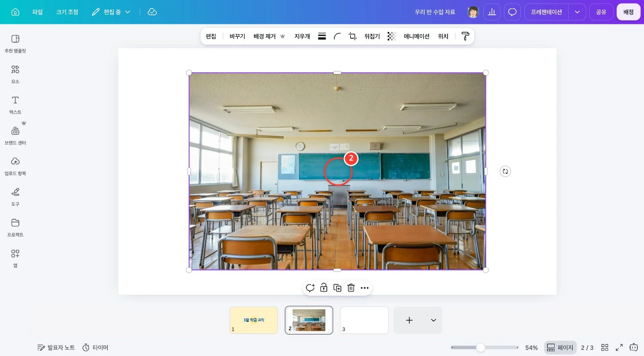The image size is (644, 356).
Task: Add a comment to the selected image
Action: tap(310, 288)
